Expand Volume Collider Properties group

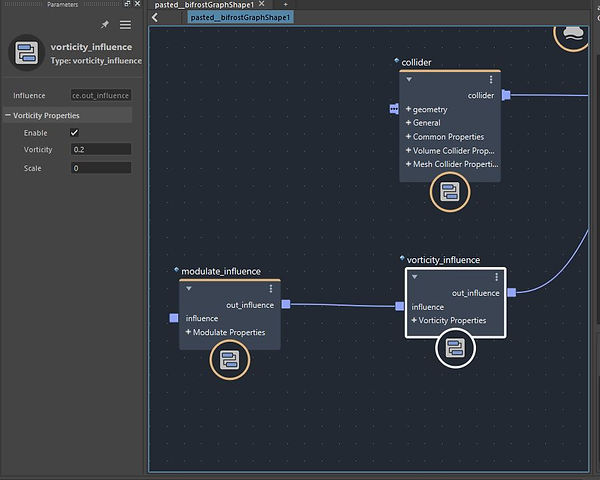coord(408,150)
